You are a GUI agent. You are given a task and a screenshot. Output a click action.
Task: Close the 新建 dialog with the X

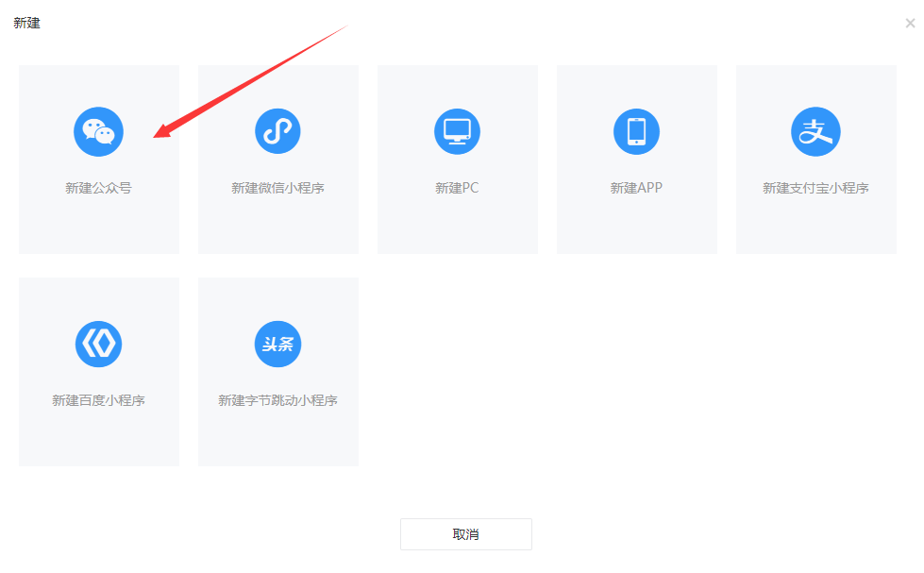[x=911, y=23]
